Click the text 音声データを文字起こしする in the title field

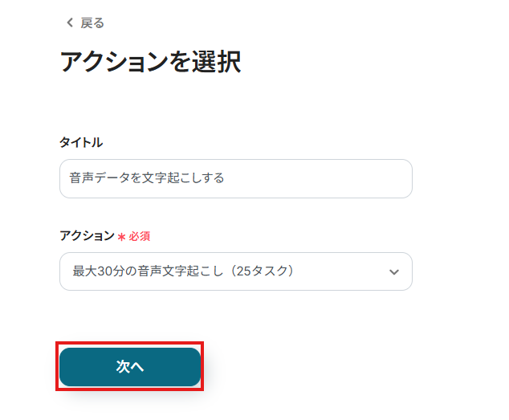pos(147,178)
